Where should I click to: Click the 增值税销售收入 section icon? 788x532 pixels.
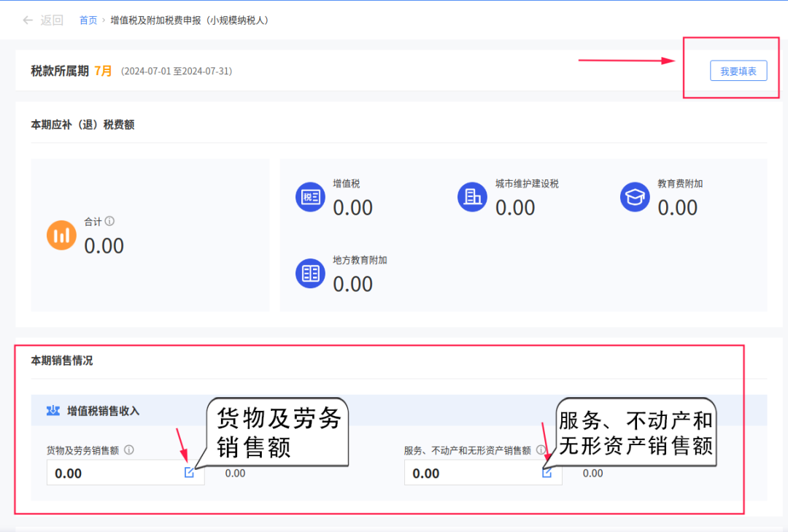[x=53, y=411]
